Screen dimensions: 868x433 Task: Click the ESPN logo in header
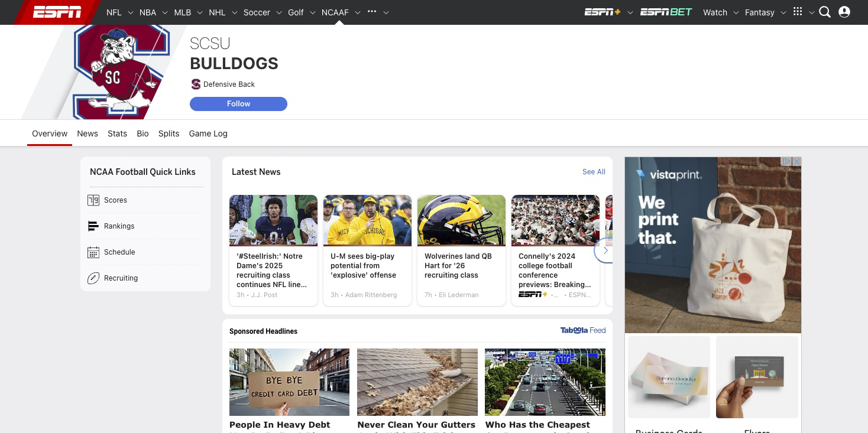(57, 12)
